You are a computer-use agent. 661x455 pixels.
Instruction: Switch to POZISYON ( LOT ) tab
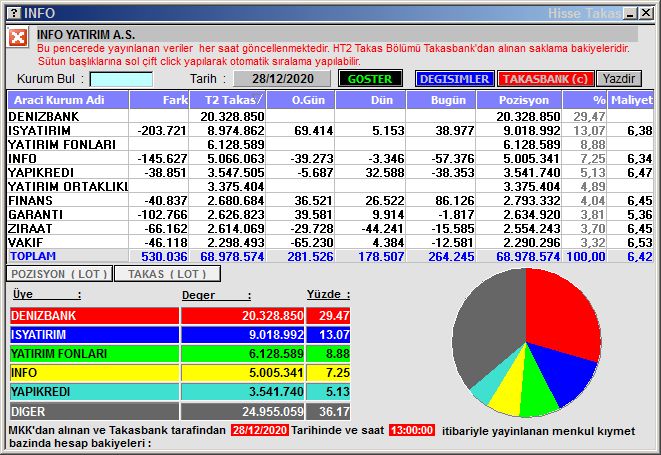[59, 274]
